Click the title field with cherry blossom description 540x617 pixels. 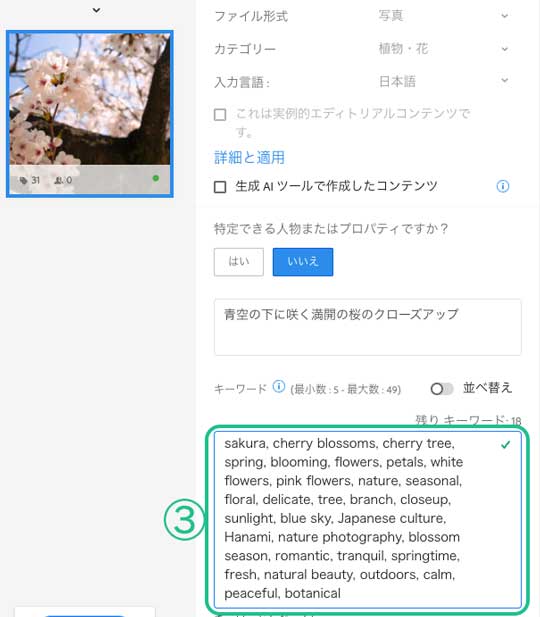coord(368,327)
